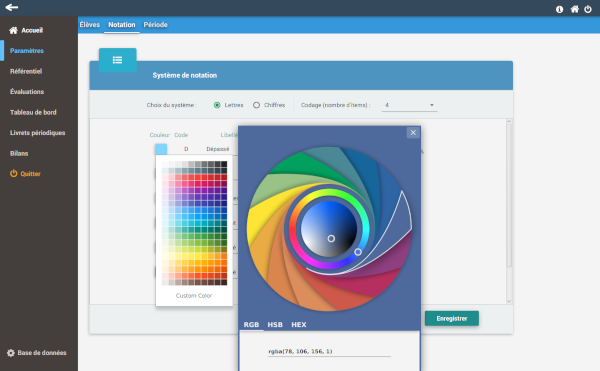Click the notation list vertical scrollbar
The image size is (600, 371).
[509, 195]
